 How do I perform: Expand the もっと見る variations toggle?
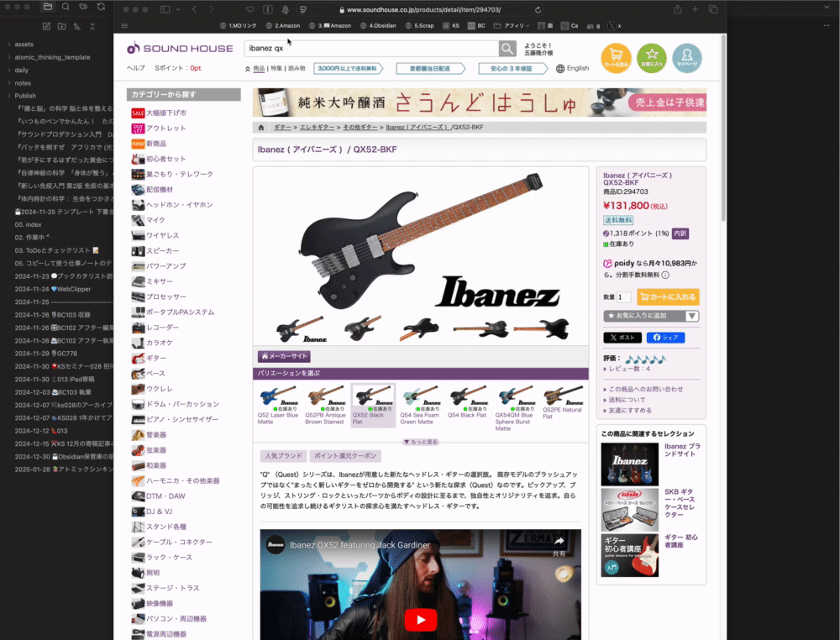(421, 442)
